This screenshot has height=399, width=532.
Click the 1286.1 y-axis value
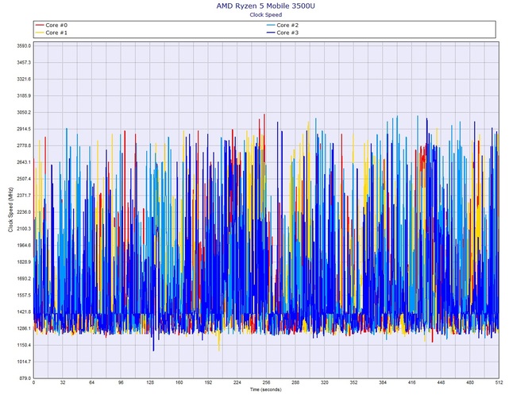pos(24,329)
